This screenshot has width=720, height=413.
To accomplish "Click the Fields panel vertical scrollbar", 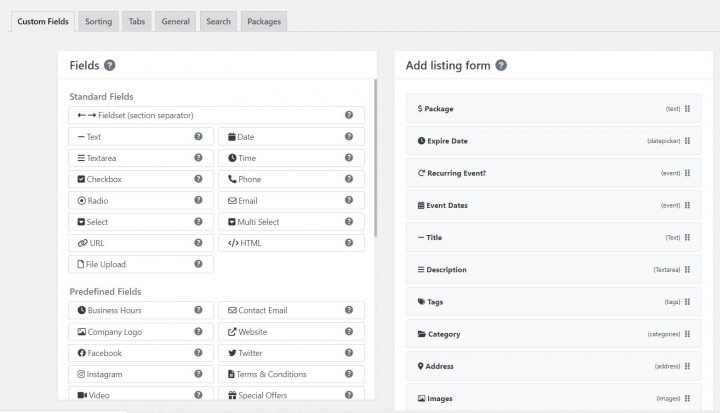I will [x=375, y=160].
